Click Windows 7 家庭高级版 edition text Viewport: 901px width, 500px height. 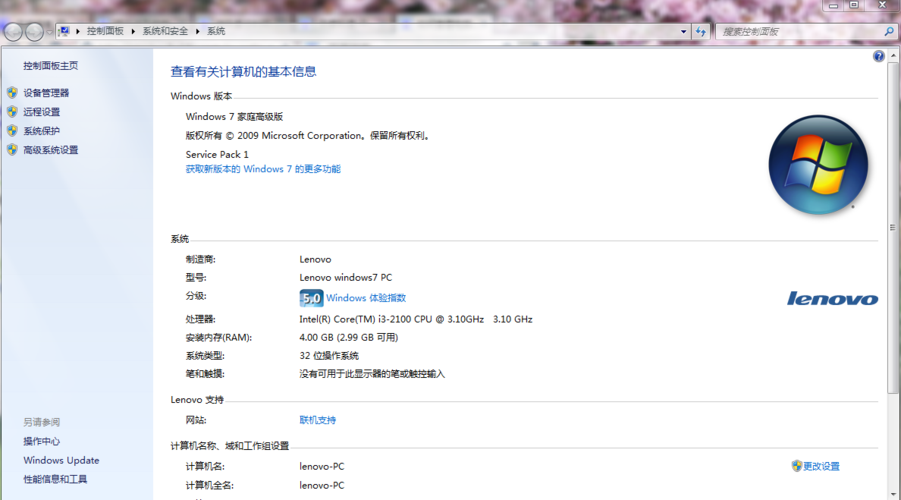pyautogui.click(x=234, y=117)
